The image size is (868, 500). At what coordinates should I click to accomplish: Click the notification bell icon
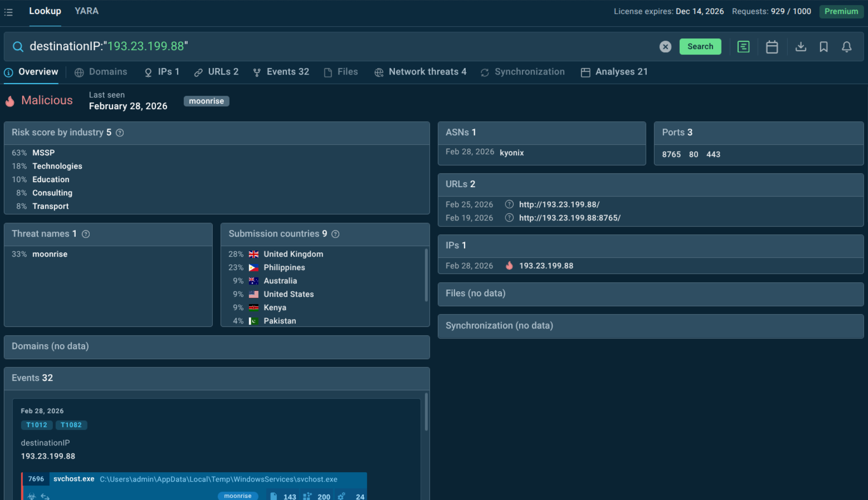point(846,47)
